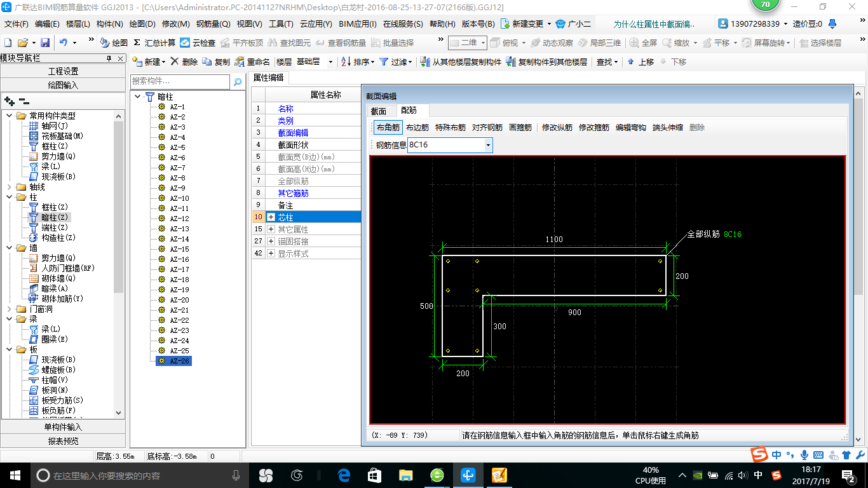Open Microsoft Edge from taskbar
Viewport: 868px width, 488px height.
coord(344,475)
